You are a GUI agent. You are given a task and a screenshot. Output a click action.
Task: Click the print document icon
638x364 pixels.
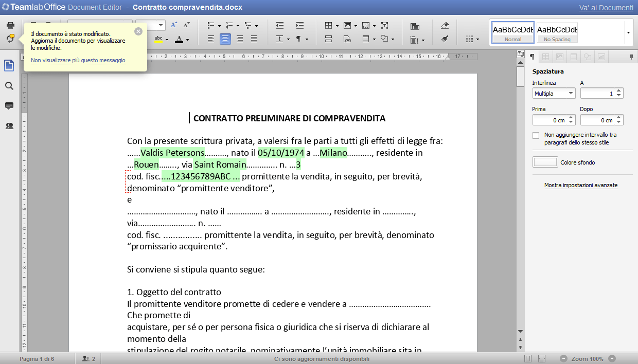click(10, 25)
